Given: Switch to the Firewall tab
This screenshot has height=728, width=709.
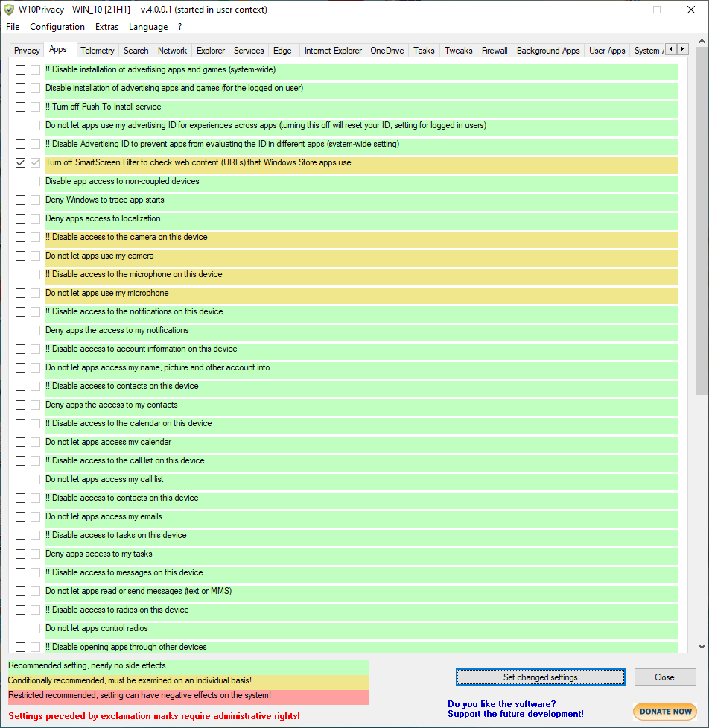Looking at the screenshot, I should tap(495, 51).
